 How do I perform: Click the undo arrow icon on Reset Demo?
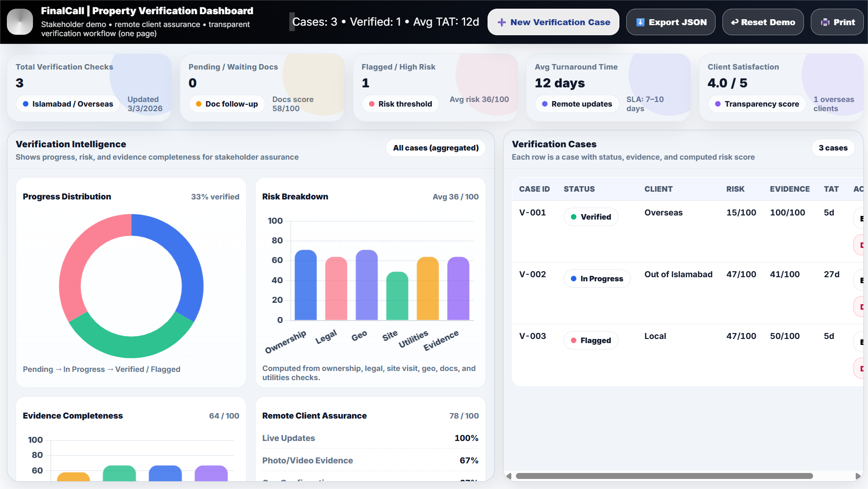click(734, 22)
